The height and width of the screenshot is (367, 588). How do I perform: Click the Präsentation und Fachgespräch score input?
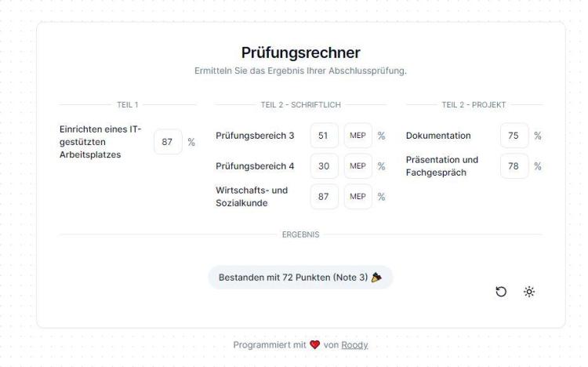(514, 166)
